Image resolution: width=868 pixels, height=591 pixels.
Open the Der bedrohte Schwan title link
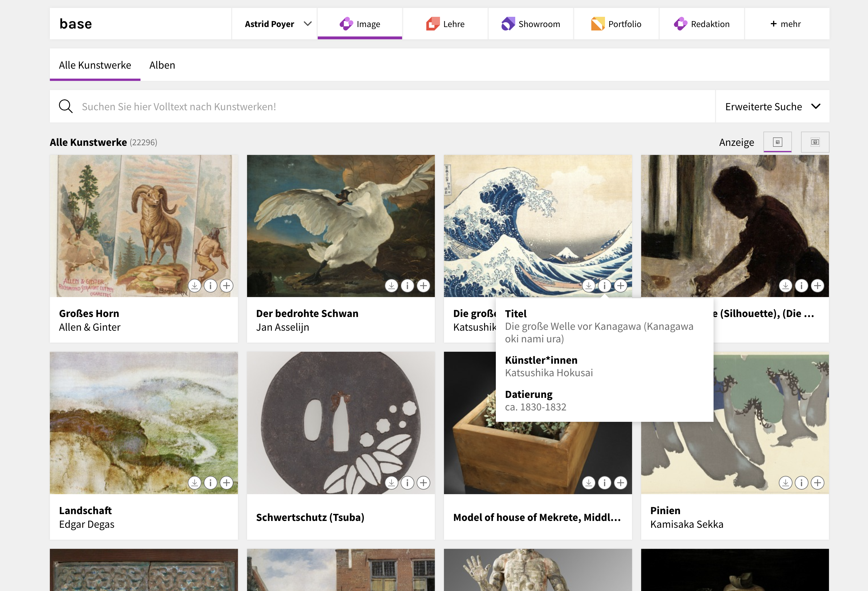[x=307, y=313]
